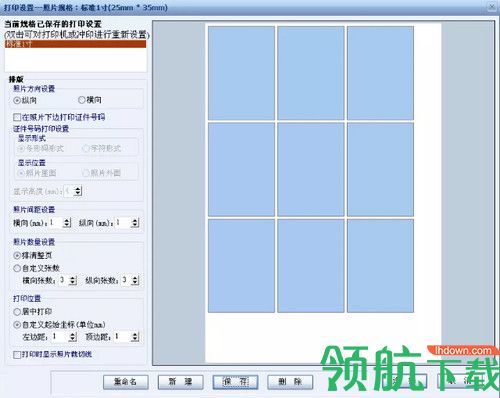Screen dimensions: 500x398
Task: Select the highlighted saved setting in list
Action: [x=76, y=44]
